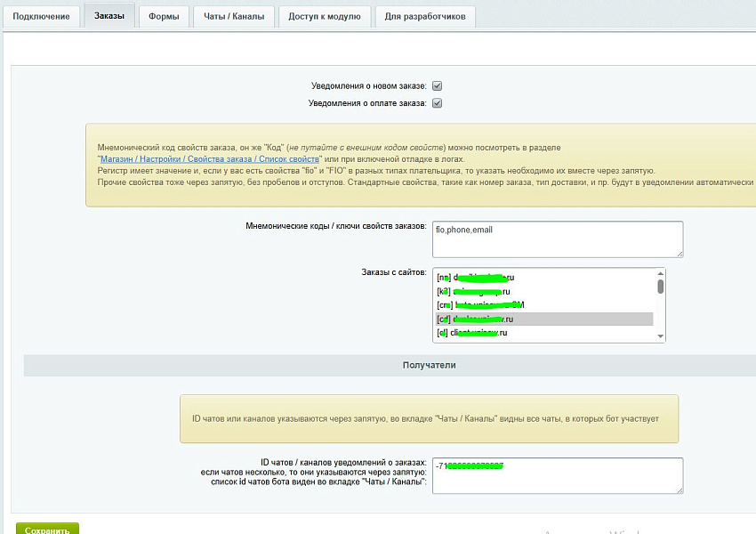Image resolution: width=756 pixels, height=534 pixels.
Task: Click the chat/channel IDs text field
Action: tap(557, 474)
